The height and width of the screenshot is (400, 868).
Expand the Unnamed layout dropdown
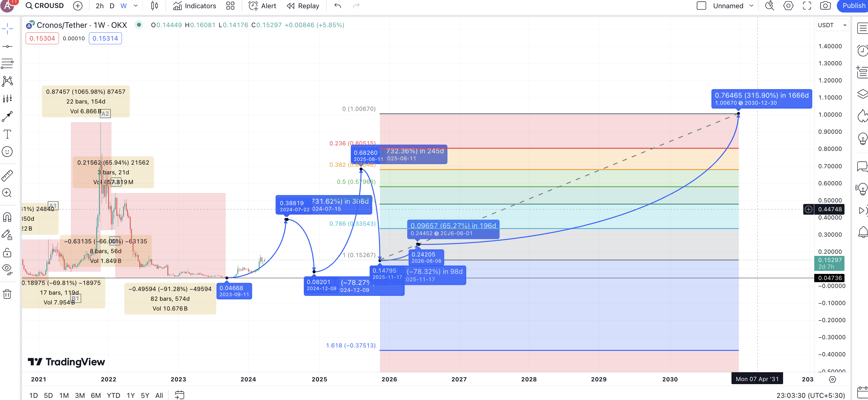coord(751,6)
